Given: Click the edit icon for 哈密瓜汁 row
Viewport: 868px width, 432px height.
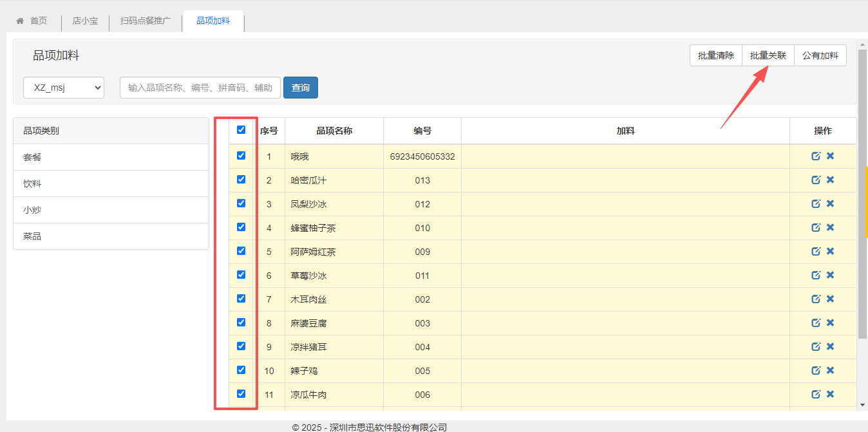Looking at the screenshot, I should (816, 180).
